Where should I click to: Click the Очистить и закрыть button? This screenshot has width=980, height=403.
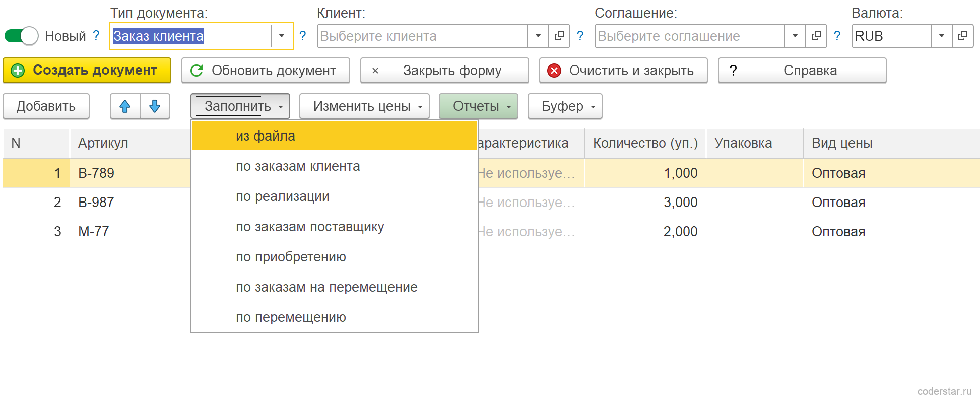623,70
